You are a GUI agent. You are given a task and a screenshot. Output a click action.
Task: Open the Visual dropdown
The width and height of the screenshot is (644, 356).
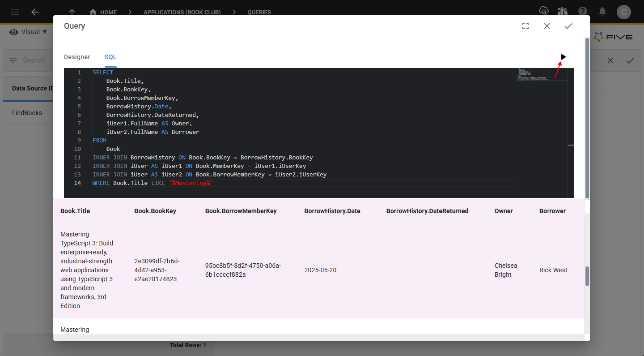34,32
